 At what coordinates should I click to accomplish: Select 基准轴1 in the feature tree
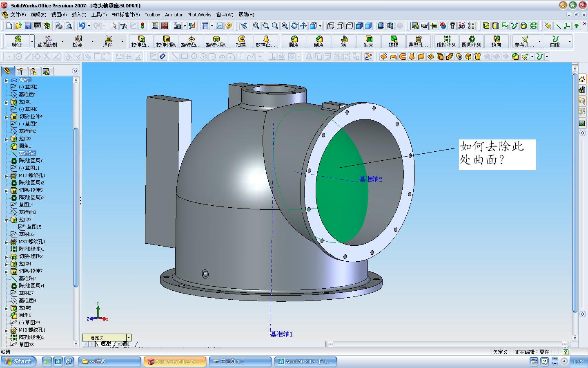[x=27, y=153]
